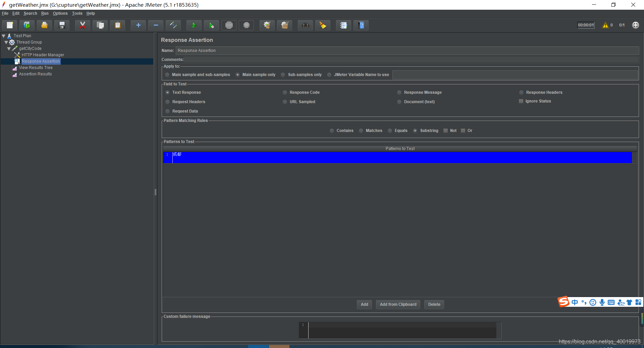Viewport: 644px width, 348px height.
Task: Open Search with binoculars icon
Action: (305, 25)
